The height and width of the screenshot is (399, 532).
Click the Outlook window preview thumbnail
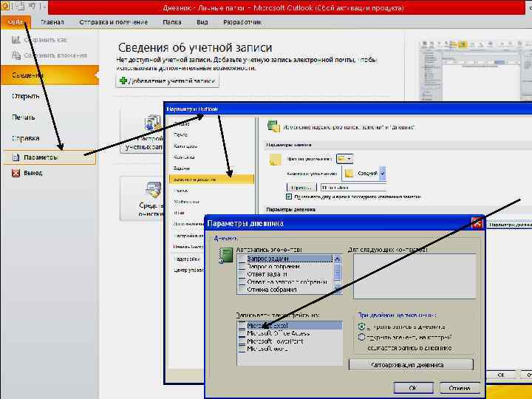pos(475,70)
